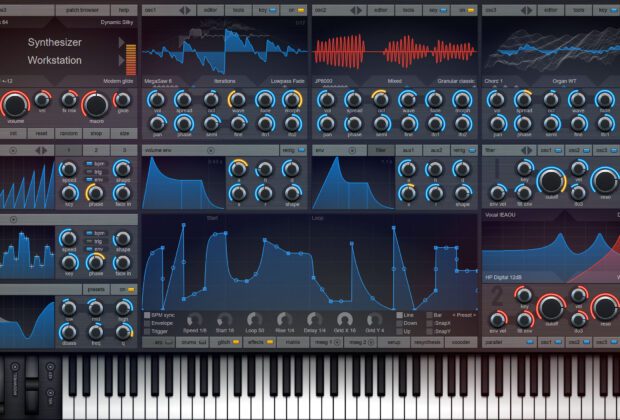
Task: Turn osc1 on switch off
Action: click(x=301, y=10)
